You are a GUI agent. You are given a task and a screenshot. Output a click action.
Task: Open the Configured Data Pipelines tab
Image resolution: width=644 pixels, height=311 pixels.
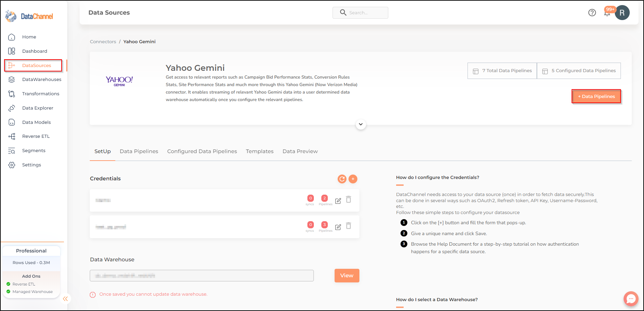[202, 151]
